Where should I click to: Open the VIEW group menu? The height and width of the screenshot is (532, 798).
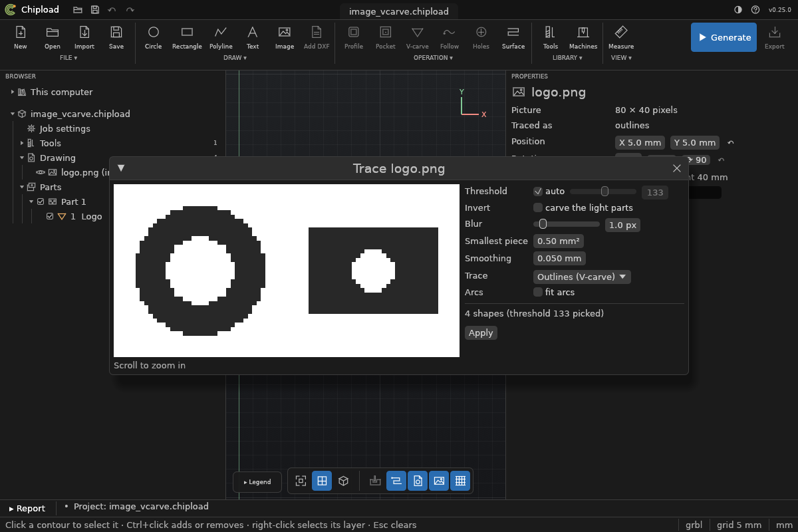tap(621, 58)
